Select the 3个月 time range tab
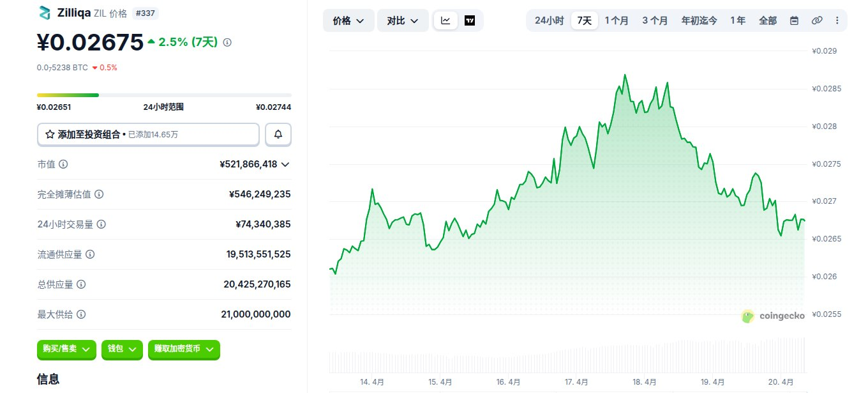Image resolution: width=868 pixels, height=393 pixels. (655, 20)
